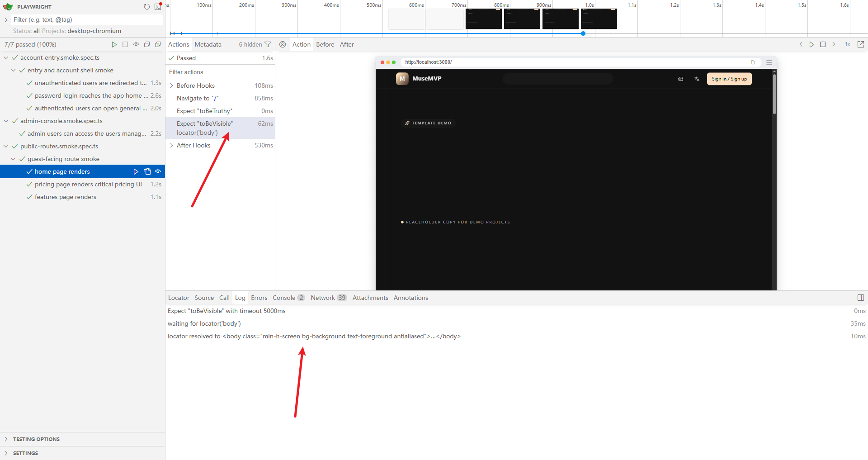
Task: Click the timeline playhead handle
Action: (583, 33)
